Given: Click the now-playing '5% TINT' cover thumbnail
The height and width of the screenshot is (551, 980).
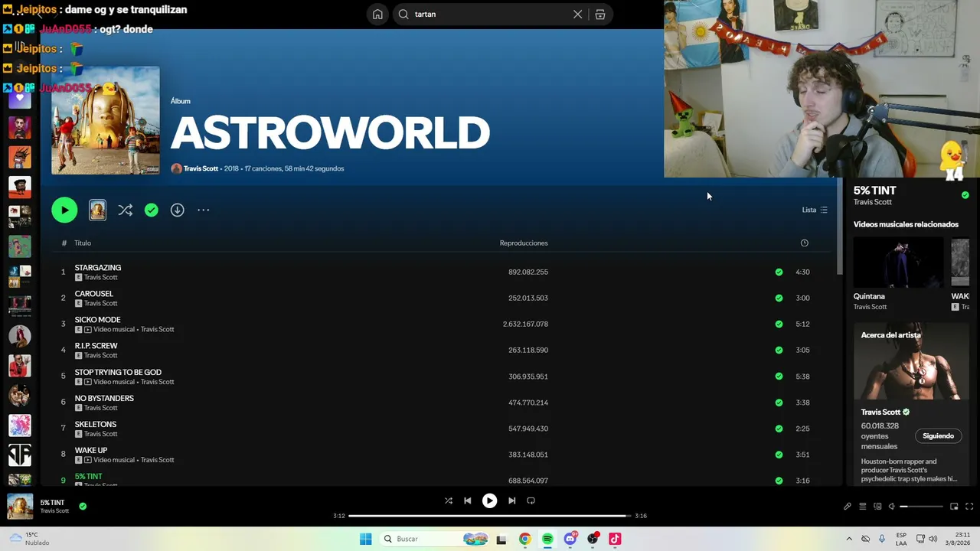Looking at the screenshot, I should pyautogui.click(x=20, y=507).
